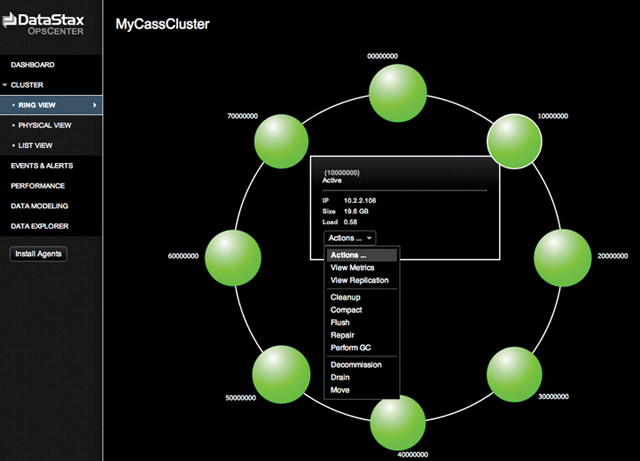Select Repair from the actions menu
Screen dimensions: 640x461
[342, 335]
